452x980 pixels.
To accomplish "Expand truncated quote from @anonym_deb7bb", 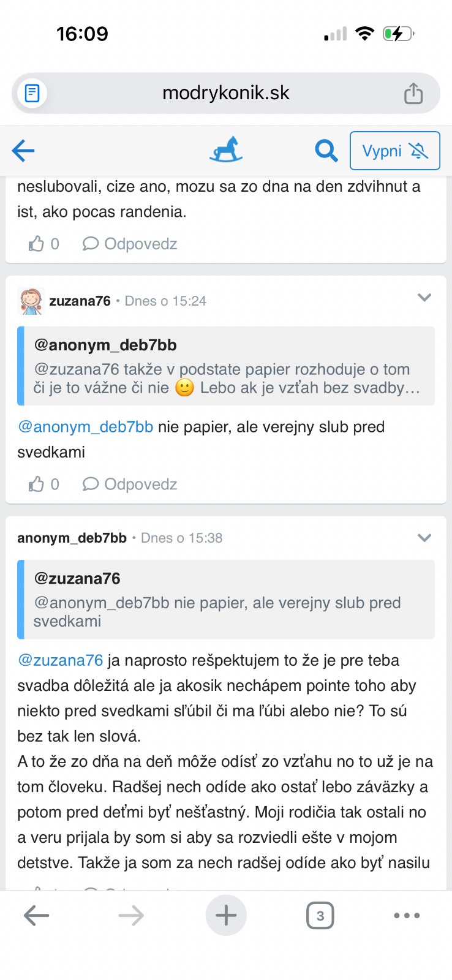I will tap(226, 366).
